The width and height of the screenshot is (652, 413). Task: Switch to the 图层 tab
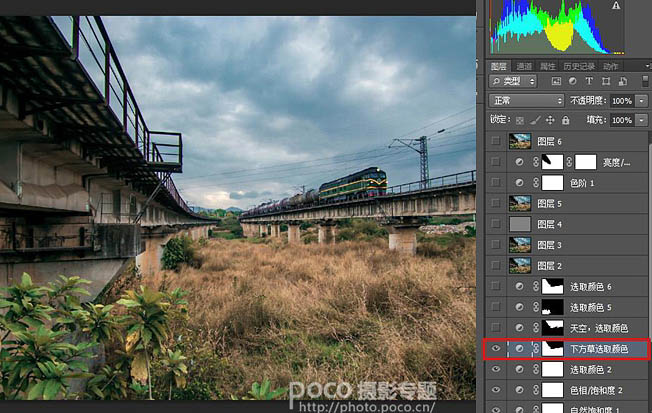pos(499,66)
